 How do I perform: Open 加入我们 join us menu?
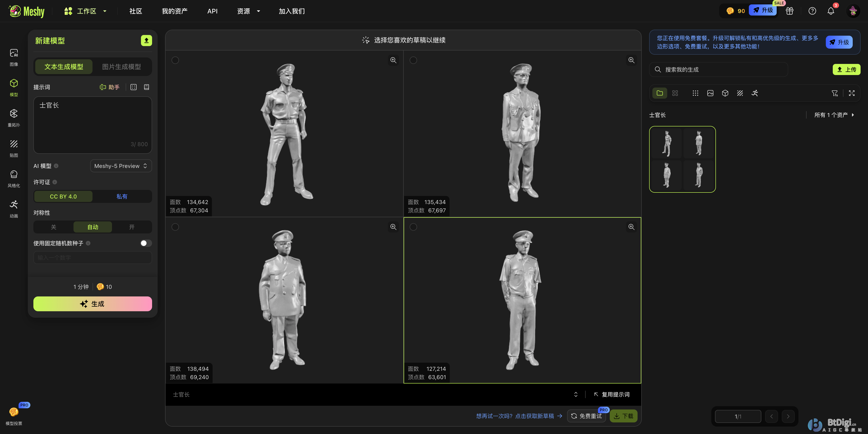(291, 11)
